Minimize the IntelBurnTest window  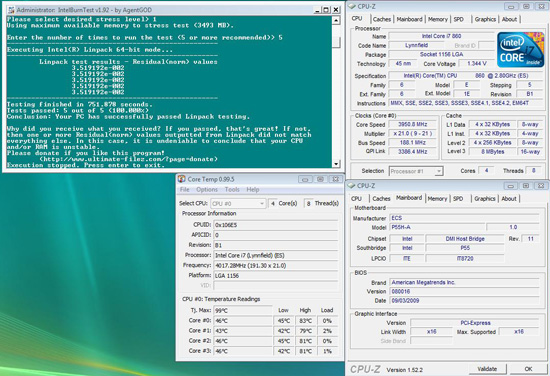[x=317, y=10]
